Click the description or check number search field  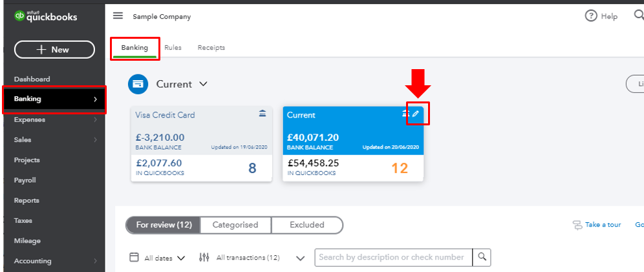(392, 257)
